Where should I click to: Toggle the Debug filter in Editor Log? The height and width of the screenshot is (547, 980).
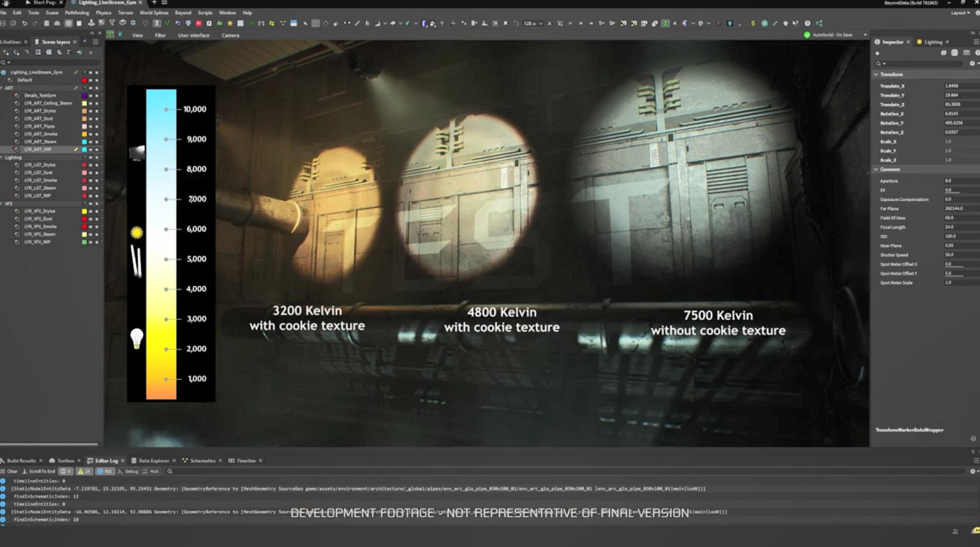point(128,471)
